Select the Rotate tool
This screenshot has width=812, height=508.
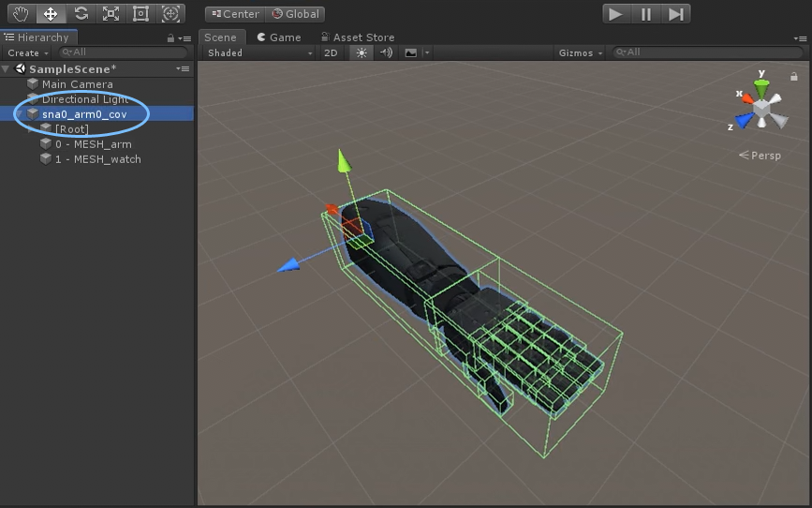pos(81,13)
